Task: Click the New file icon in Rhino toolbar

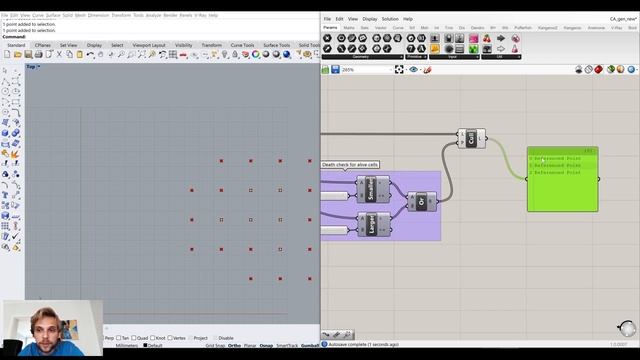Action: (x=7, y=54)
